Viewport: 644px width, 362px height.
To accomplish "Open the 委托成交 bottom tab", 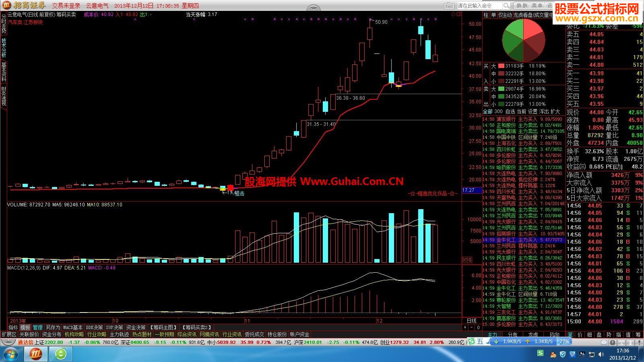I will click(x=255, y=335).
